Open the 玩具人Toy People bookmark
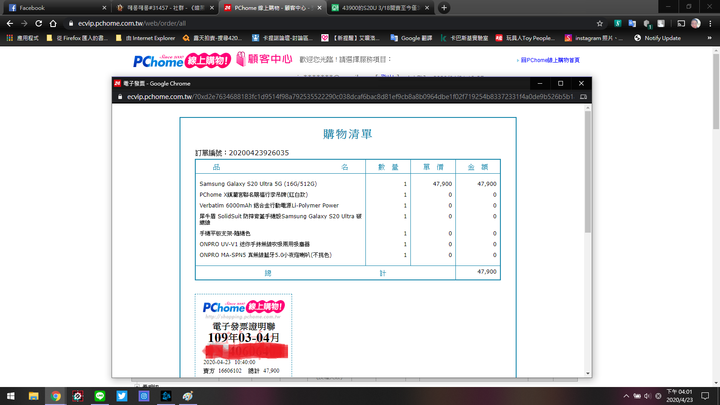The image size is (720, 405). (525, 38)
